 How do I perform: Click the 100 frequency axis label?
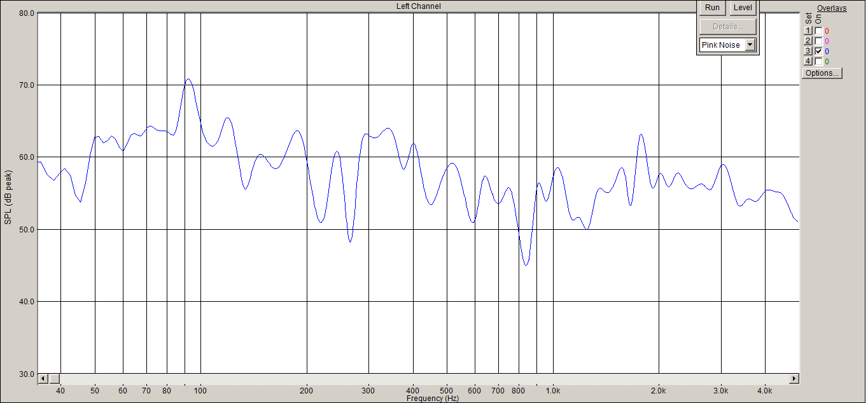200,391
